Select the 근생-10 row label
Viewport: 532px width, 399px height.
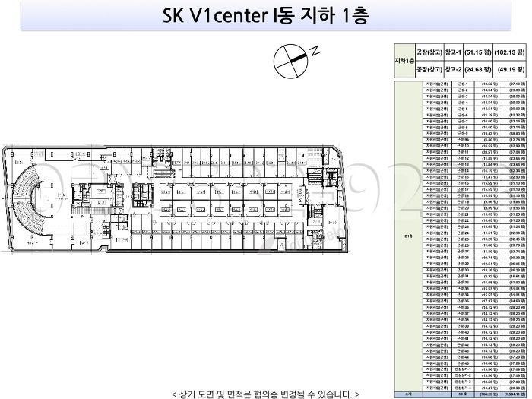click(463, 146)
